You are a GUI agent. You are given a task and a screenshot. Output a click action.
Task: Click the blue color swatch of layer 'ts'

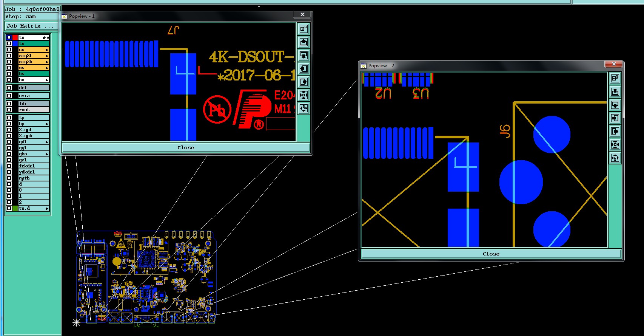[15, 43]
